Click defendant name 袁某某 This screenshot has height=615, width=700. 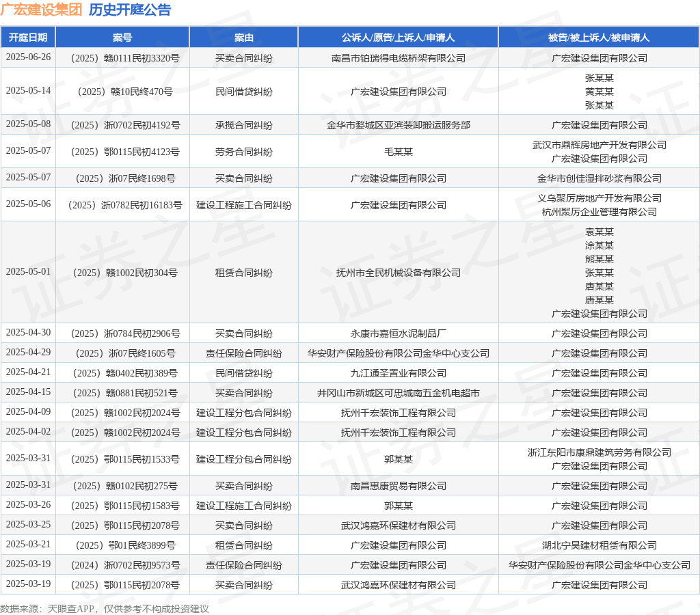tap(599, 232)
